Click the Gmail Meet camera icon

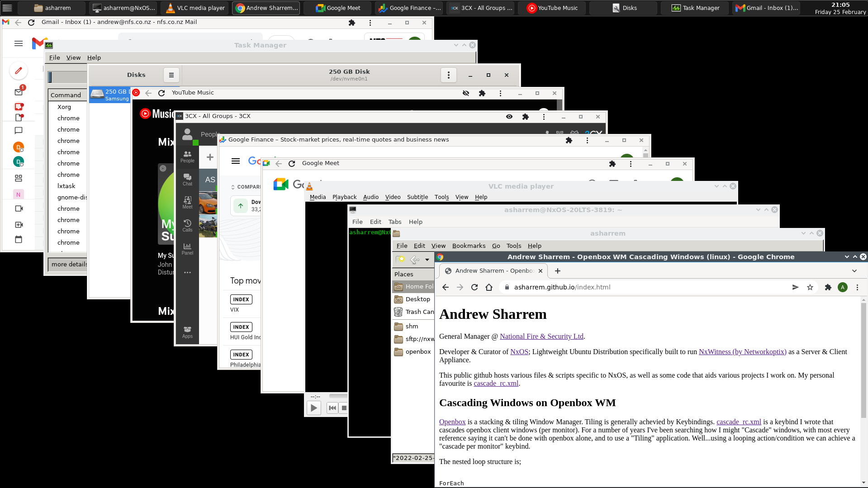point(19,208)
